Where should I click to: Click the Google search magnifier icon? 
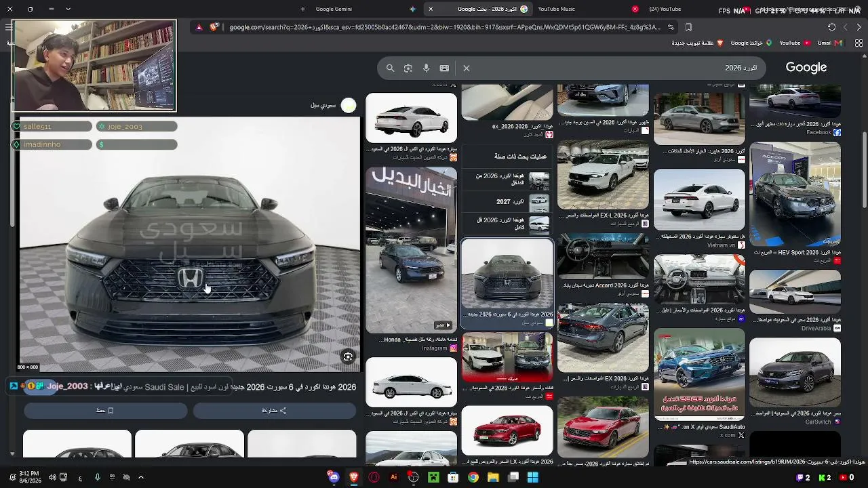click(390, 68)
